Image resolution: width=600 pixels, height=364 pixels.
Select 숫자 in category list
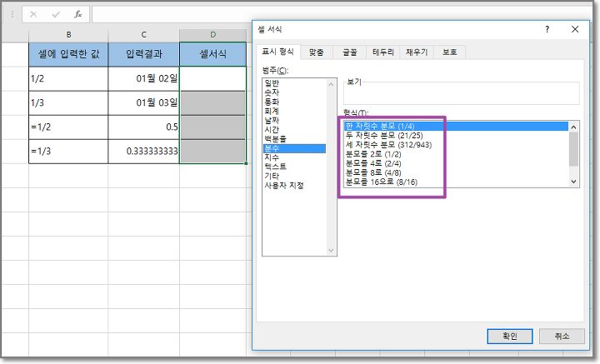click(294, 92)
